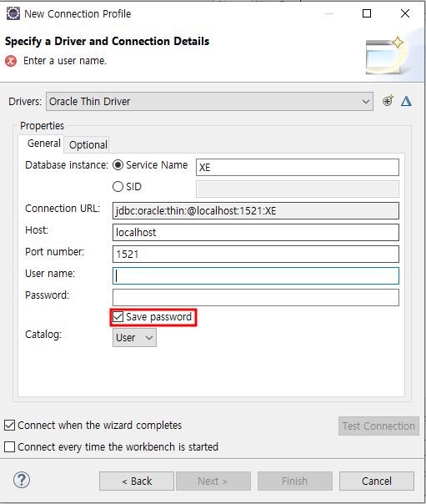Screen dimensions: 426x504
Task: Click the wizard banner image
Action: click(388, 56)
